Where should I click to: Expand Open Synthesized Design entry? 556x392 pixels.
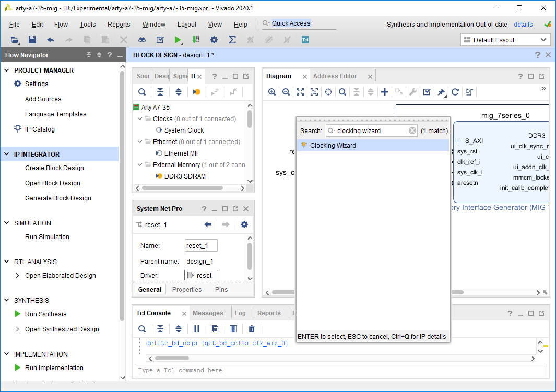click(17, 329)
